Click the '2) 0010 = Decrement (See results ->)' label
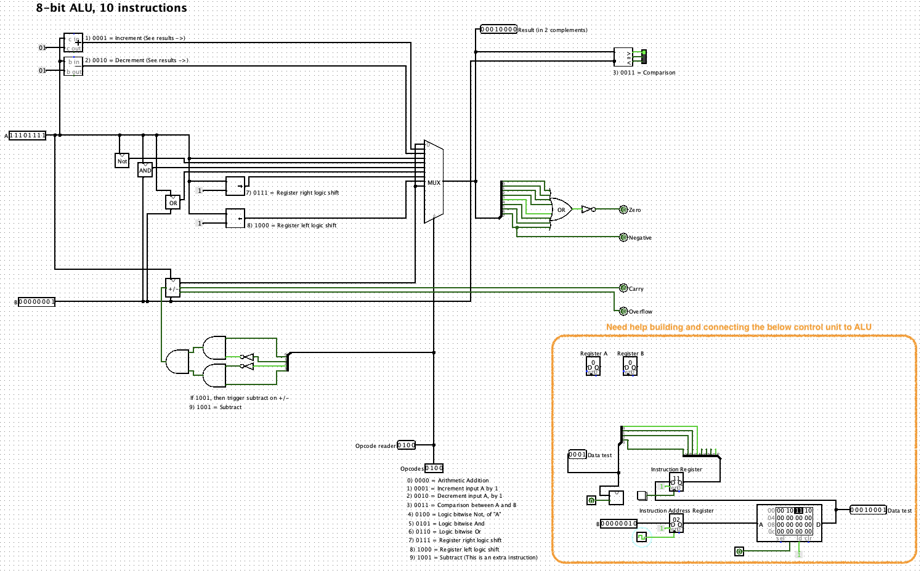 coord(137,60)
